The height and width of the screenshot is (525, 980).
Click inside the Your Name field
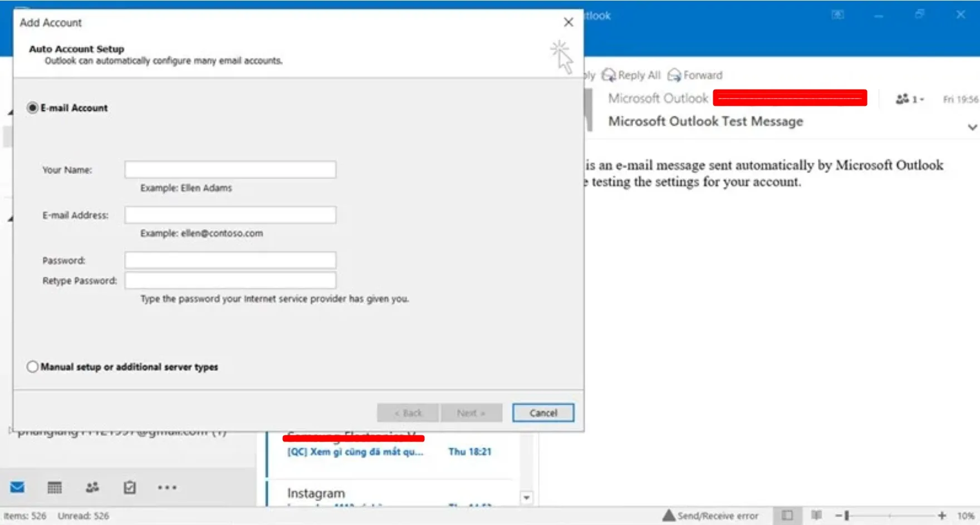(x=230, y=169)
